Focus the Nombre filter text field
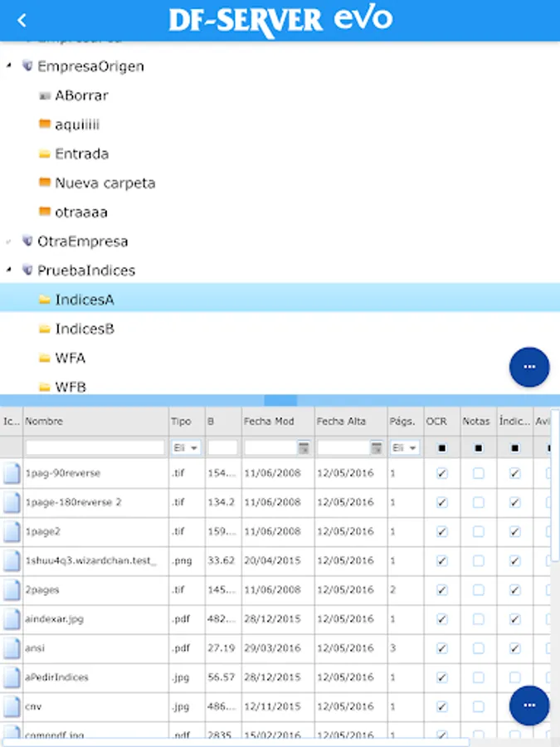Image resolution: width=560 pixels, height=747 pixels. tap(95, 448)
